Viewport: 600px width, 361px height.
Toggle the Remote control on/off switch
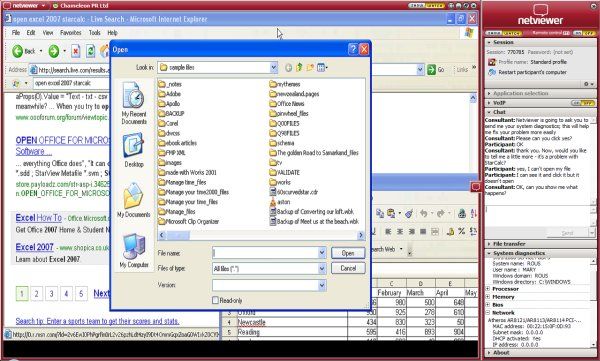click(583, 33)
